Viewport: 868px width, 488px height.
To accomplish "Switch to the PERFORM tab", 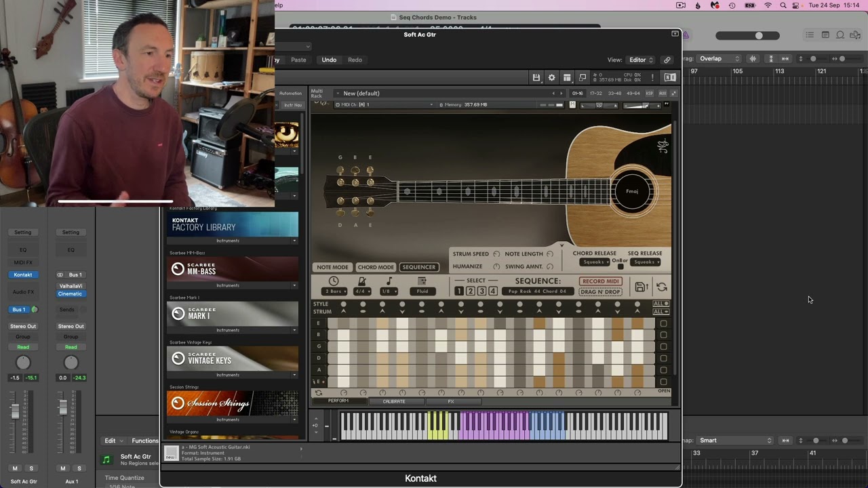I will [x=338, y=401].
